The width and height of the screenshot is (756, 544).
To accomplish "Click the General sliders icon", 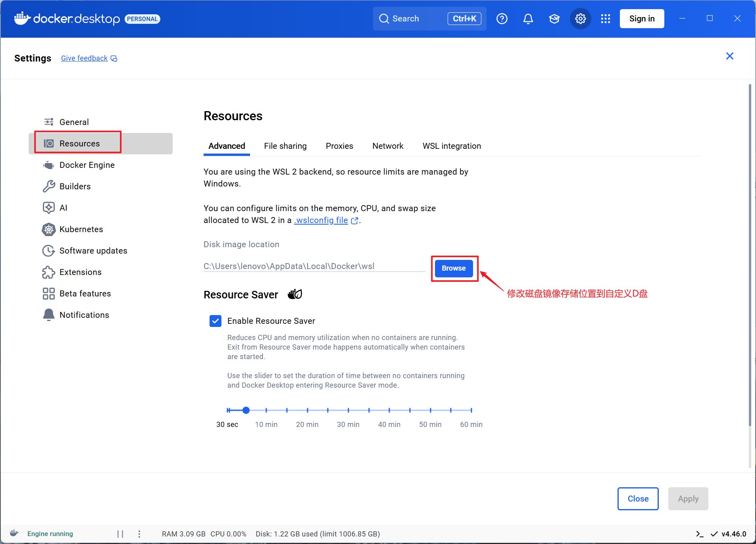I will tap(48, 122).
